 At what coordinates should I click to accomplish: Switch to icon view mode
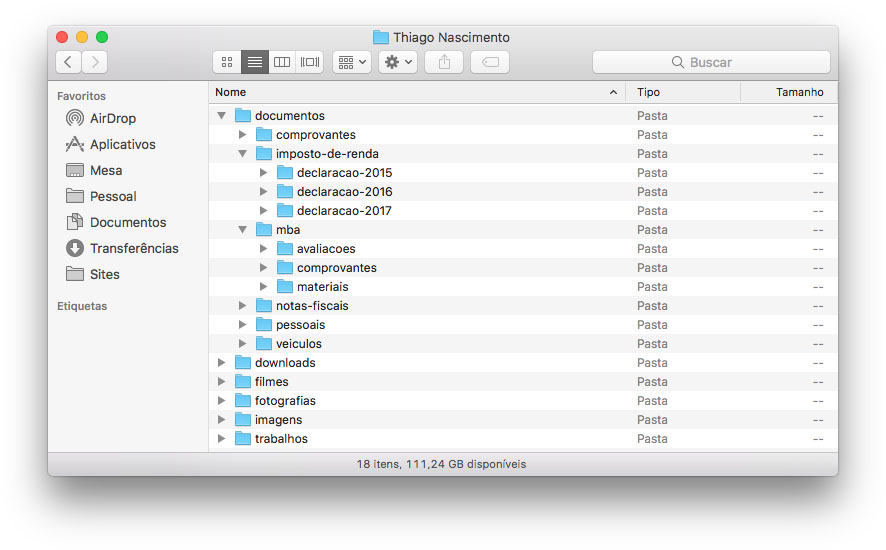pyautogui.click(x=227, y=62)
